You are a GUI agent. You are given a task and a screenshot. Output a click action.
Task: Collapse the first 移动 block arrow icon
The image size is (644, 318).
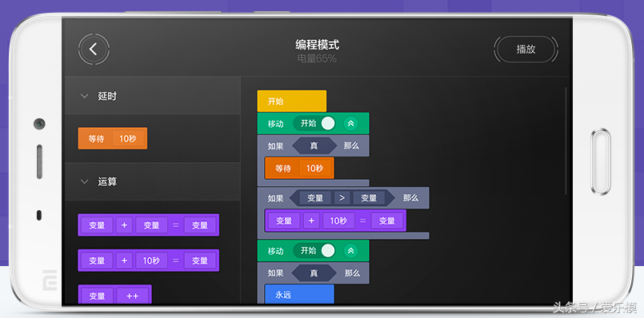[x=350, y=124]
